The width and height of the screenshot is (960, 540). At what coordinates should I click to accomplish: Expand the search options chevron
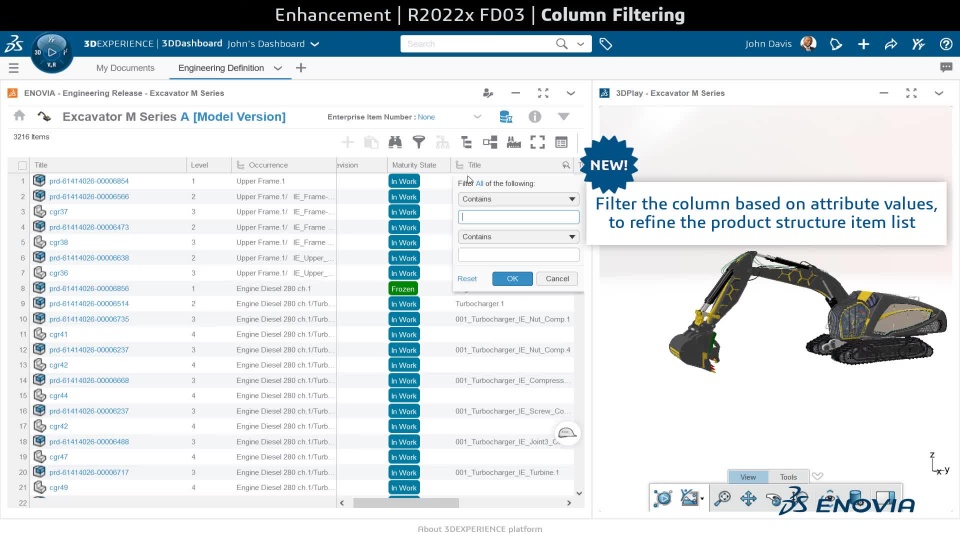click(580, 44)
